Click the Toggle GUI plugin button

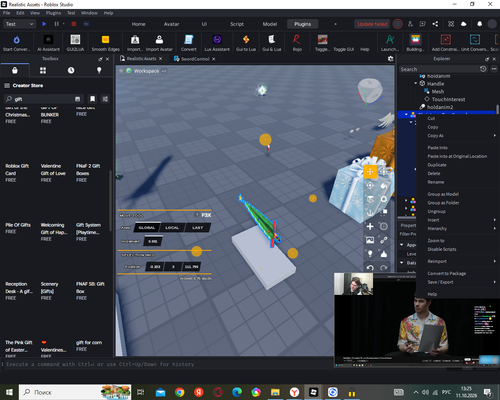pyautogui.click(x=344, y=49)
